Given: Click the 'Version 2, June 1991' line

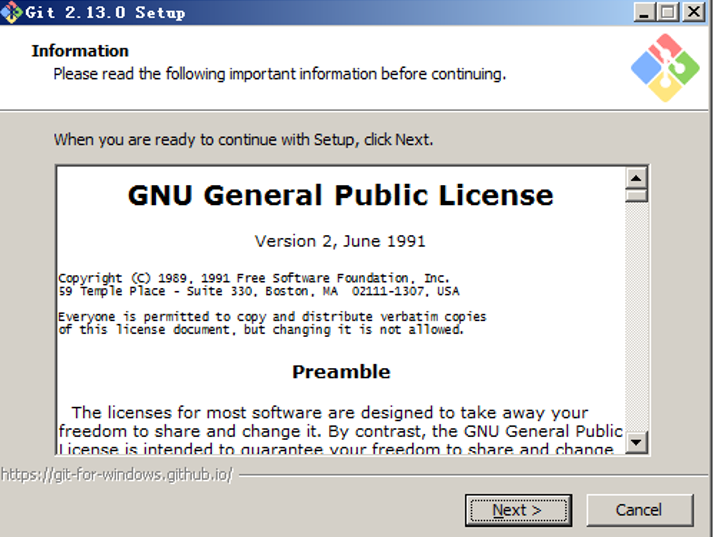Looking at the screenshot, I should (340, 241).
